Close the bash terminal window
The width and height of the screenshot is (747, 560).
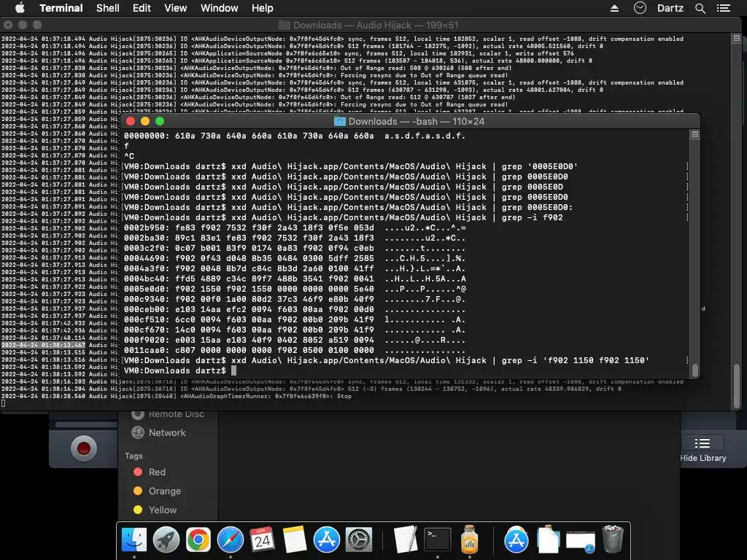click(131, 122)
